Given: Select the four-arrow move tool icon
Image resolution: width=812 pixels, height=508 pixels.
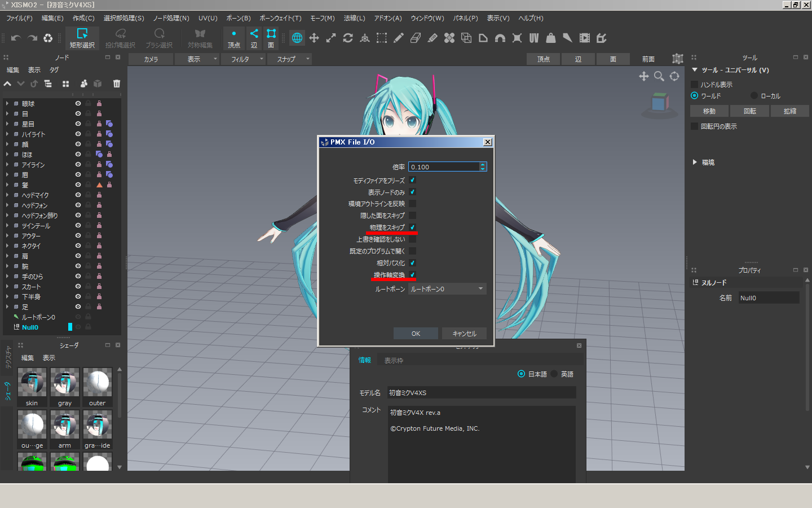Looking at the screenshot, I should (x=314, y=38).
